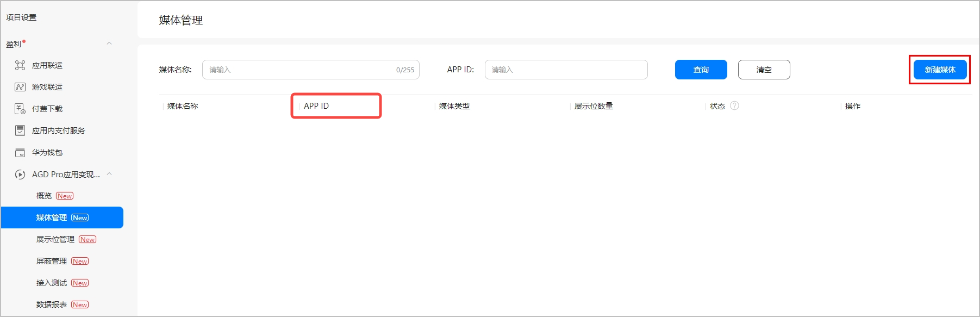Image resolution: width=980 pixels, height=317 pixels.
Task: Click the 媒体类型 column header
Action: (454, 106)
